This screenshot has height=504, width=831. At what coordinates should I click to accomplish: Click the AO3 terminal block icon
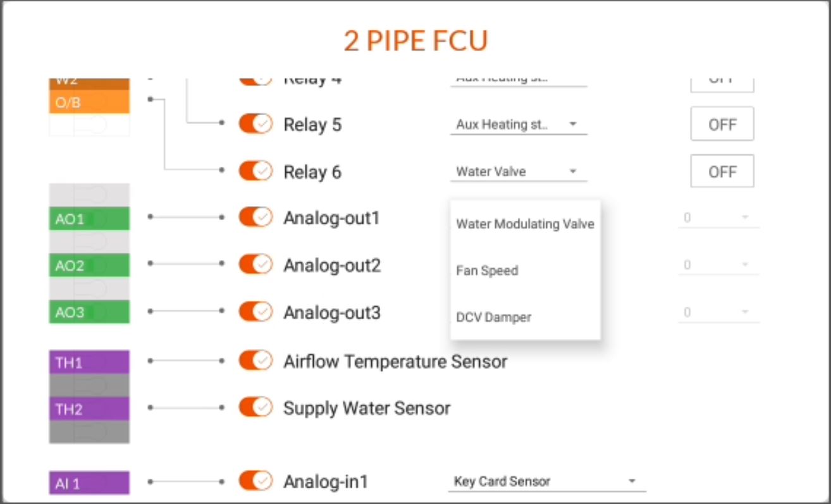[x=89, y=312]
